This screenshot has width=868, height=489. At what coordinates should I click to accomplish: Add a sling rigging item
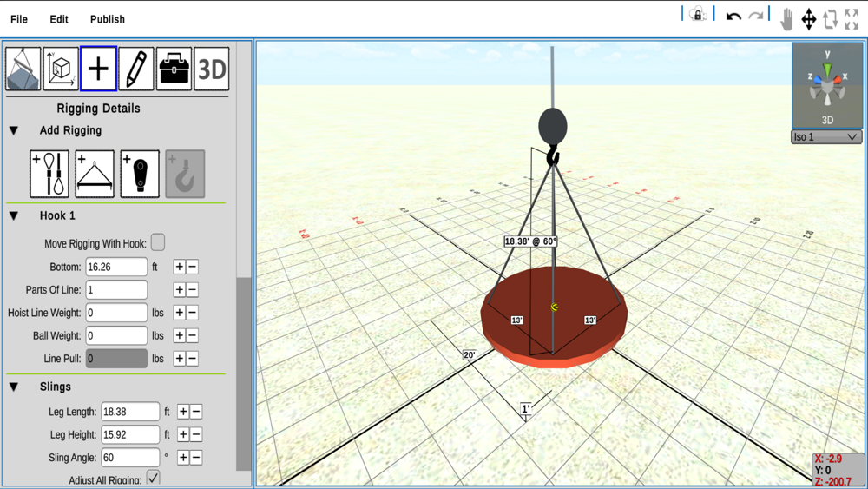click(49, 174)
